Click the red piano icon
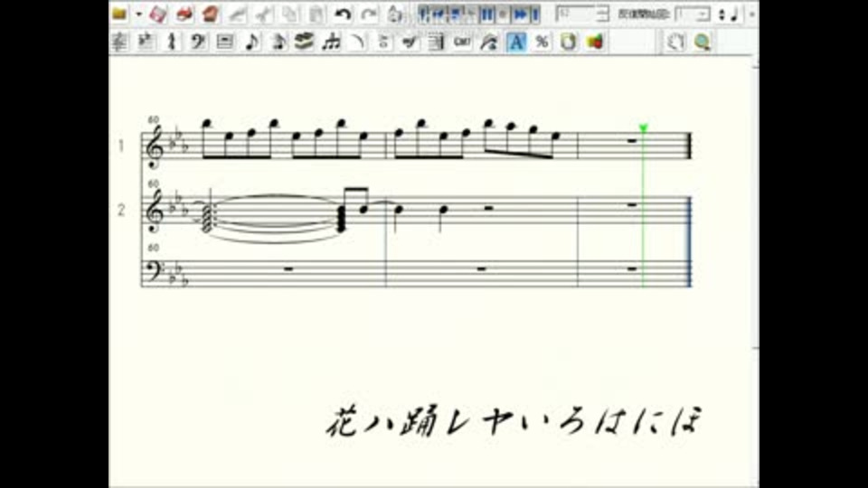The width and height of the screenshot is (868, 488). (211, 14)
